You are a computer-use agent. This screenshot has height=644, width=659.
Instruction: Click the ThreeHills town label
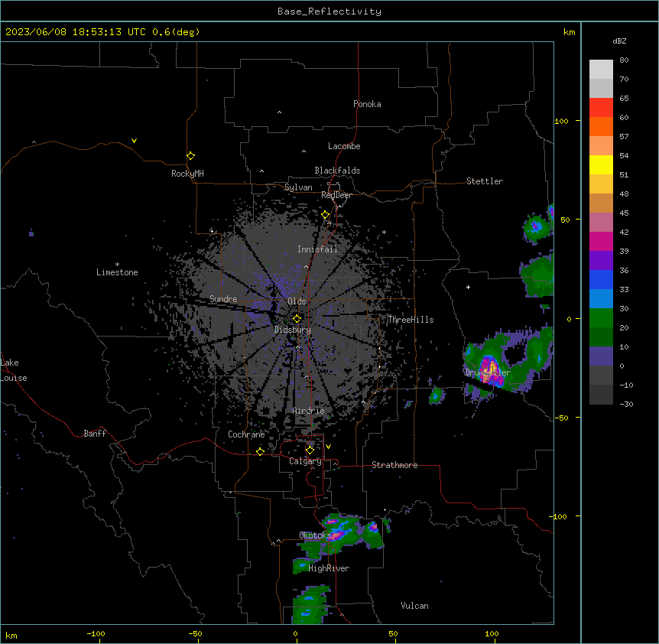point(411,320)
